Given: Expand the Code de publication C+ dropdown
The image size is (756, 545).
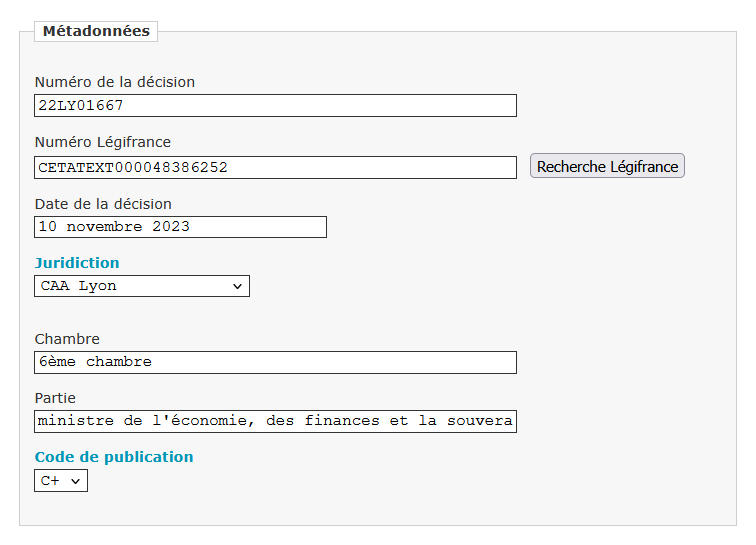Looking at the screenshot, I should [x=61, y=480].
